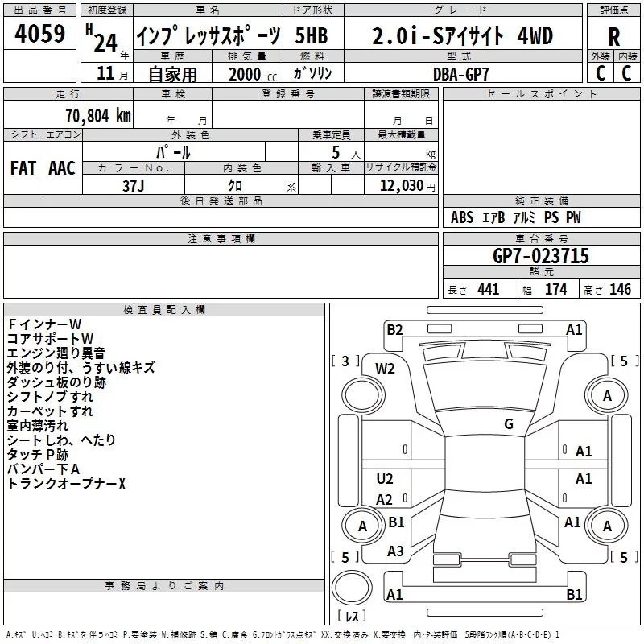Select the 5HB door shape value
644x644 pixels.
click(312, 35)
